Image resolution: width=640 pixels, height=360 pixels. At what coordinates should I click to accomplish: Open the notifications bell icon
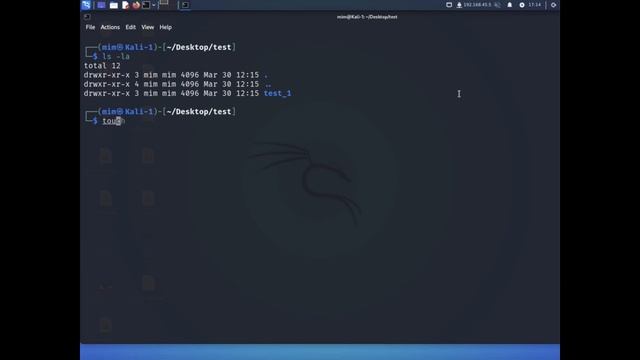[x=510, y=5]
